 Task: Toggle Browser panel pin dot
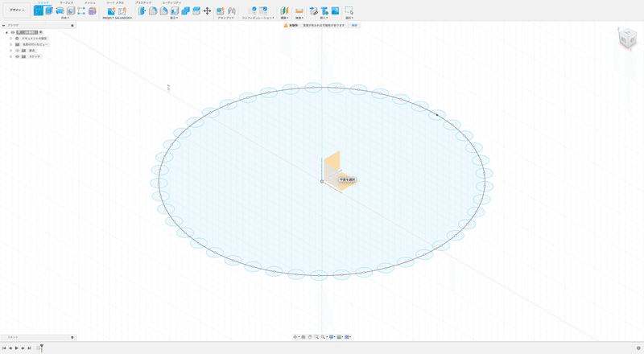pos(72,26)
